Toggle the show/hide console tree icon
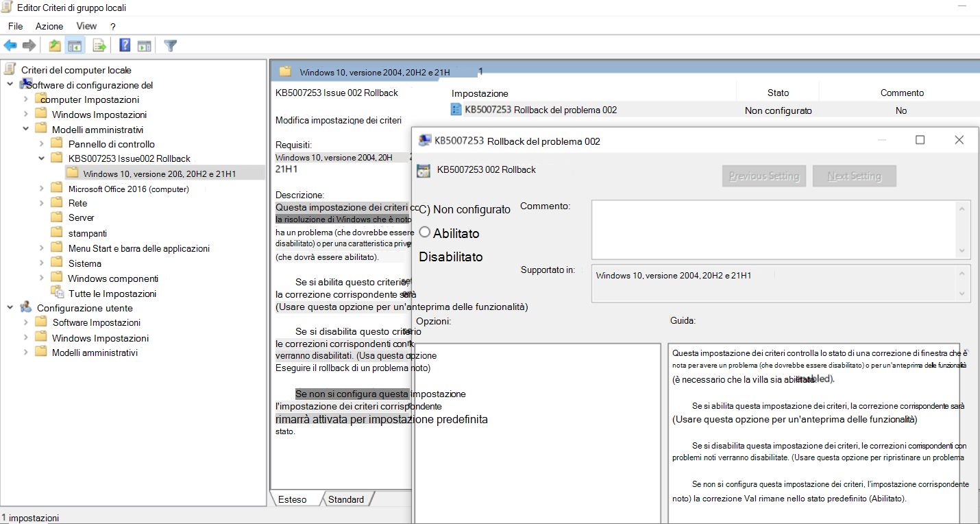 (x=75, y=45)
